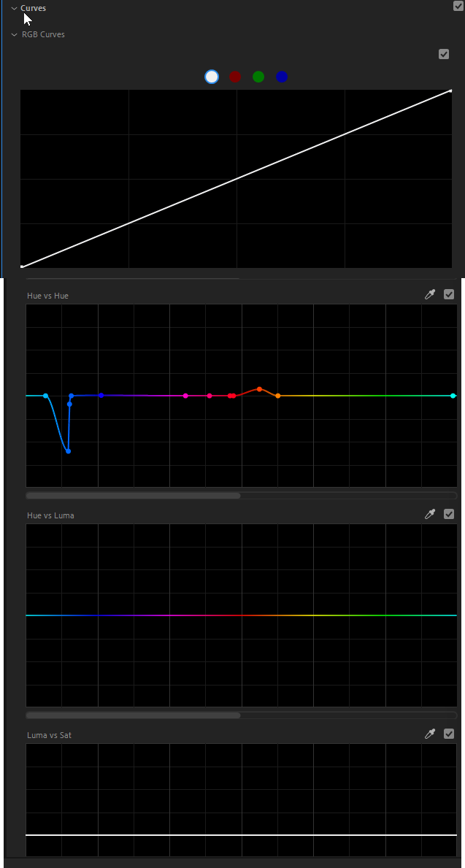
Task: Switch to the red channel curve
Action: click(x=235, y=77)
